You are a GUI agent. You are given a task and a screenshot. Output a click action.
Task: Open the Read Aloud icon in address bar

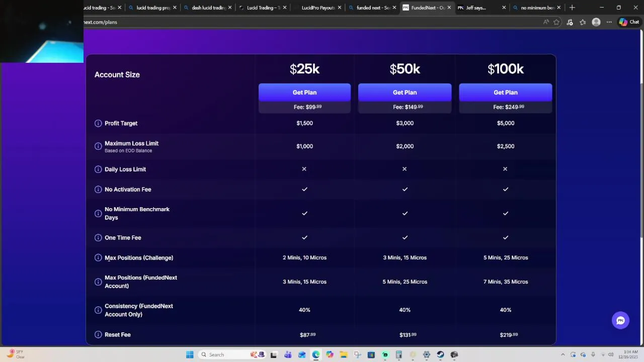pos(546,22)
